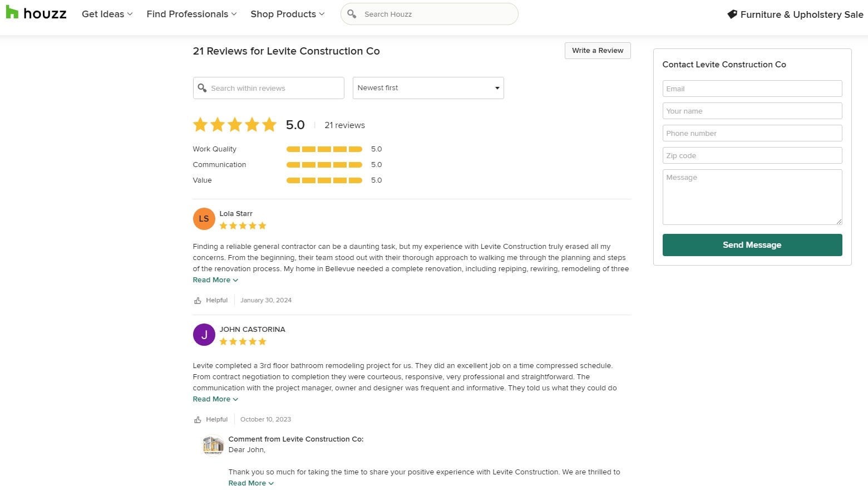Mark John Castorina's review as Helpful
The image size is (868, 490).
pos(211,419)
